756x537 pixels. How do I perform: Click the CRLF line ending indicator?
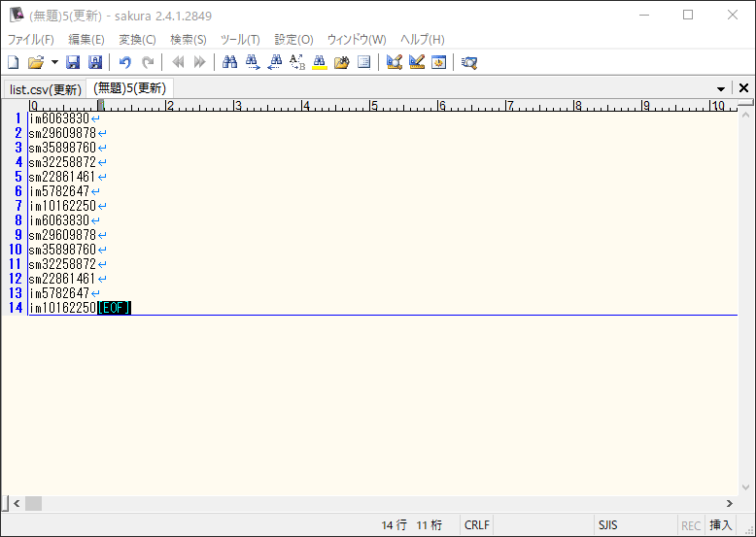click(477, 525)
